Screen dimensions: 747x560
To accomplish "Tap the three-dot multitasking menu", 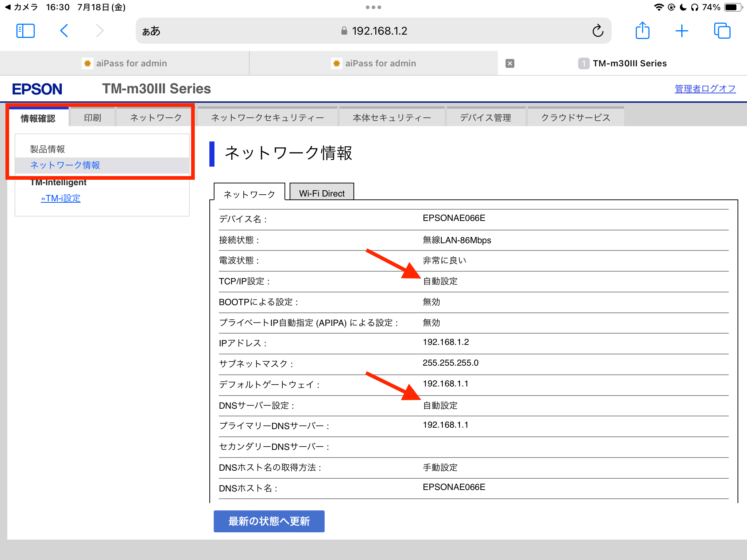I will [373, 7].
